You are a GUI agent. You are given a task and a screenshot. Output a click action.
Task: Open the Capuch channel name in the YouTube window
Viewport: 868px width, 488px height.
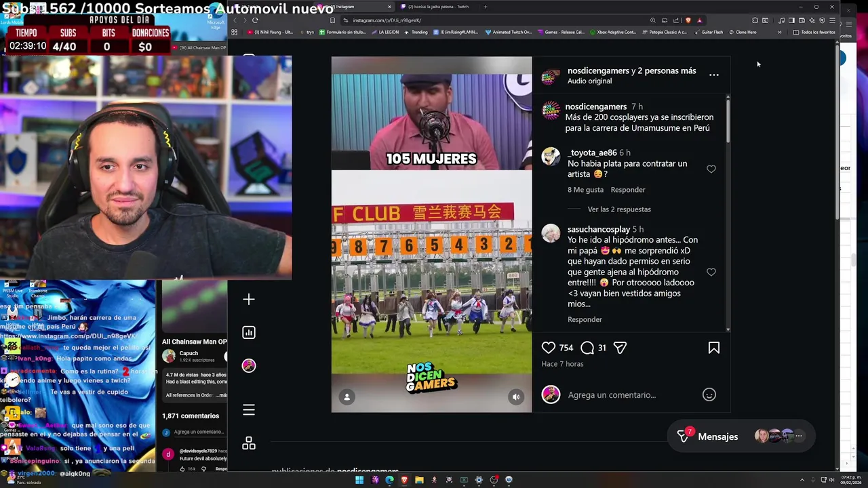(x=189, y=353)
